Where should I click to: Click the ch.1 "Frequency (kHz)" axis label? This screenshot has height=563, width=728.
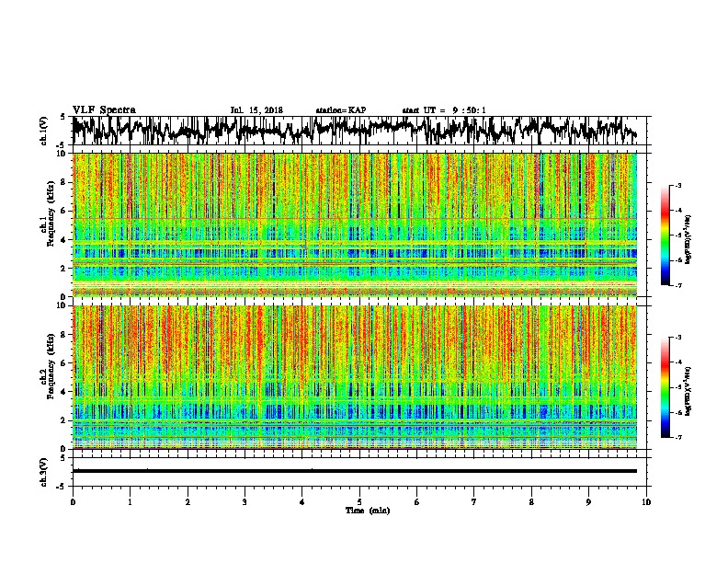click(51, 214)
